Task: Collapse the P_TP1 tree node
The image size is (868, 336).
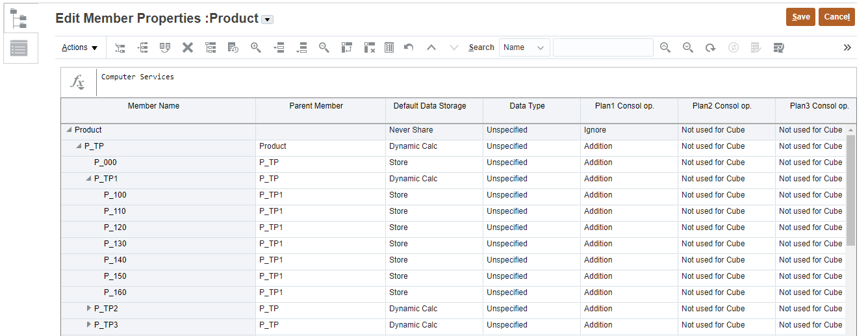Action: click(x=88, y=179)
